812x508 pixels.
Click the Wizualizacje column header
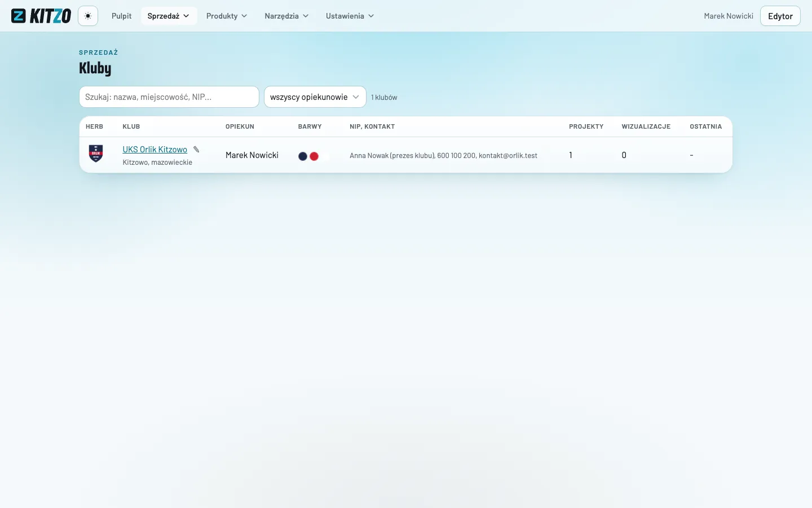646,126
